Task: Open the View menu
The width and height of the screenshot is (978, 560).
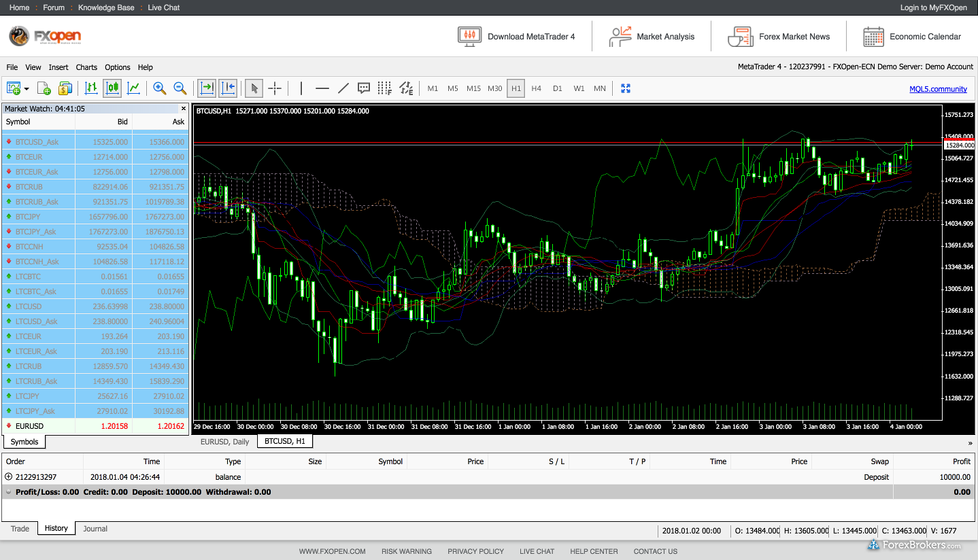Action: [x=33, y=67]
